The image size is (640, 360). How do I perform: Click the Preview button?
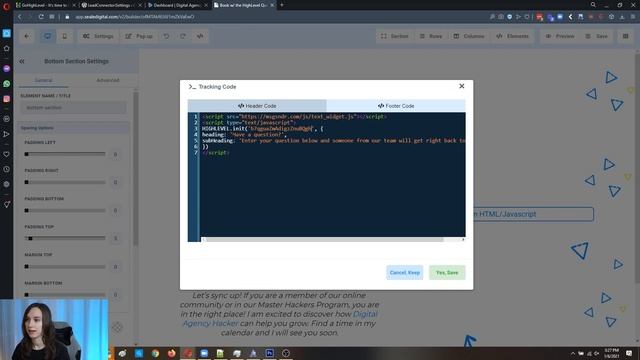pos(560,36)
